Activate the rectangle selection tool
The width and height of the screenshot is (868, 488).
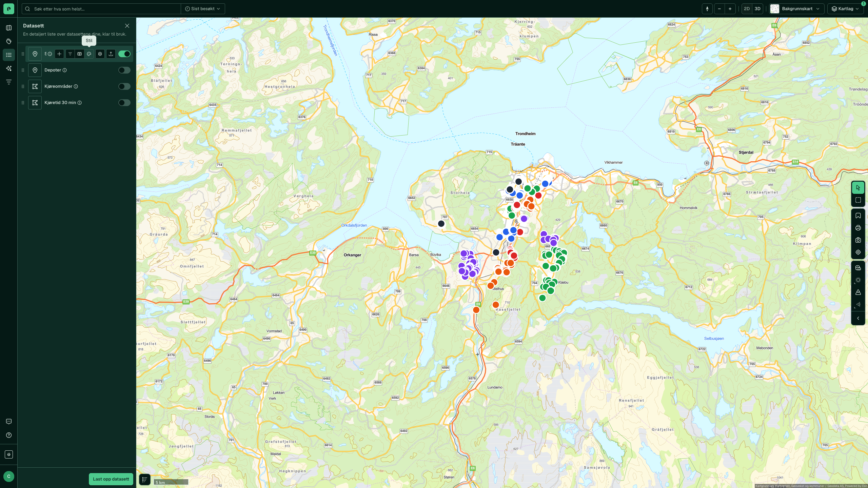tap(858, 200)
